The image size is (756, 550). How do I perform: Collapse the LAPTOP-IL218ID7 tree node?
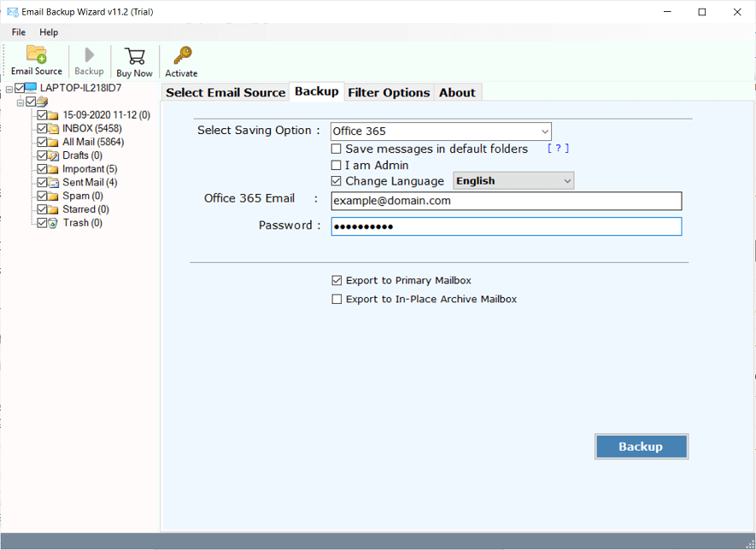9,89
